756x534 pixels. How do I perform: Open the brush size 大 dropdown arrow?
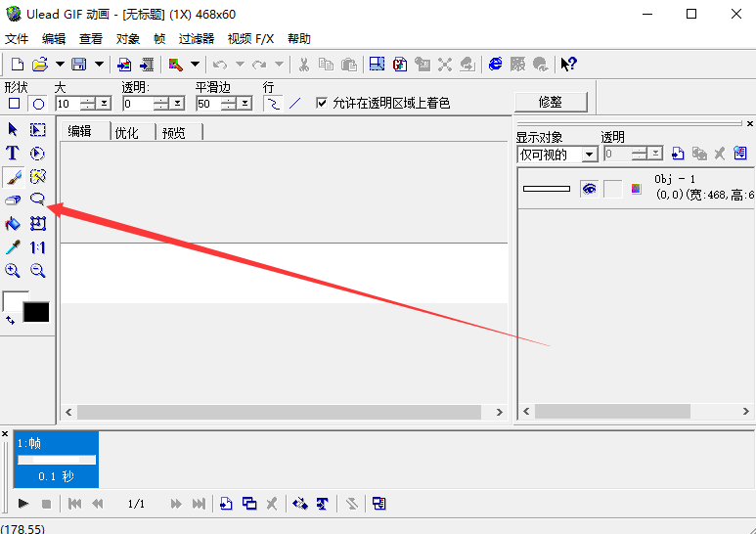click(105, 104)
